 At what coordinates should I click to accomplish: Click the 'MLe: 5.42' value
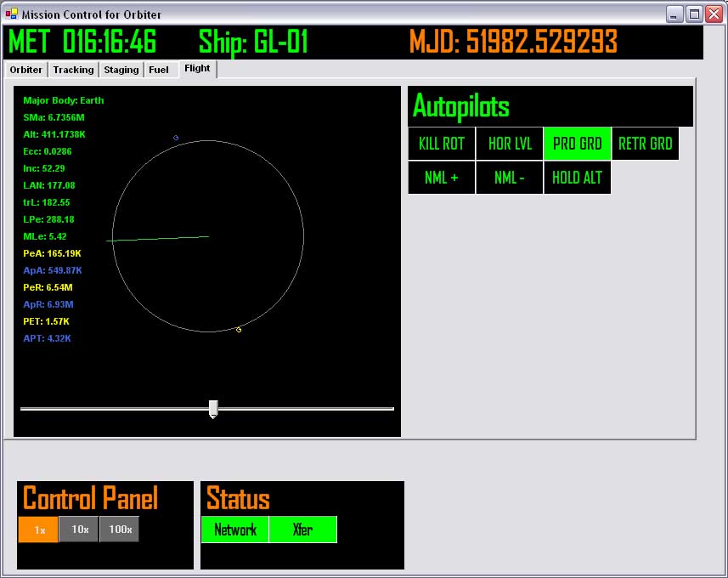coord(45,236)
